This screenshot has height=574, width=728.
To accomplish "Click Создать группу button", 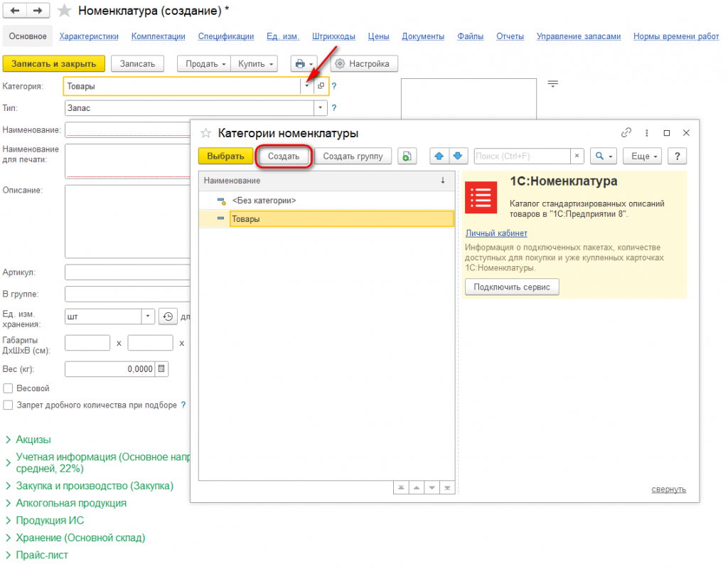I will tap(353, 156).
